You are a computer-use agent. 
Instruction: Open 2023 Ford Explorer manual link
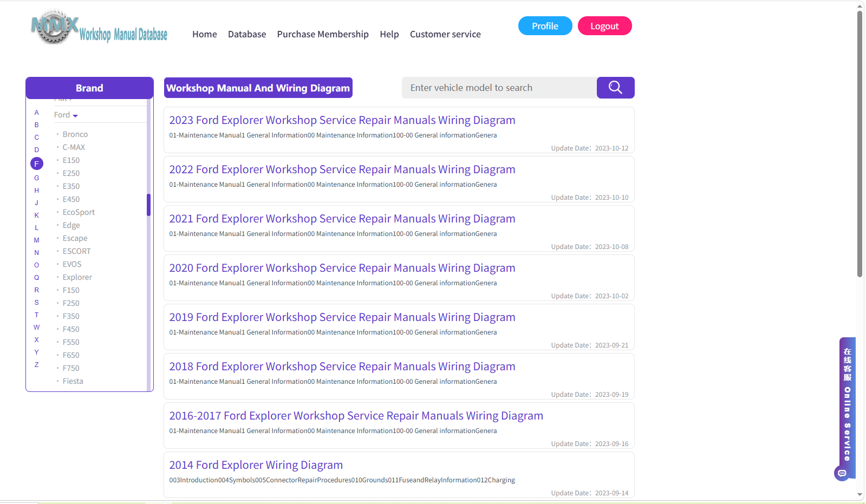click(x=342, y=120)
